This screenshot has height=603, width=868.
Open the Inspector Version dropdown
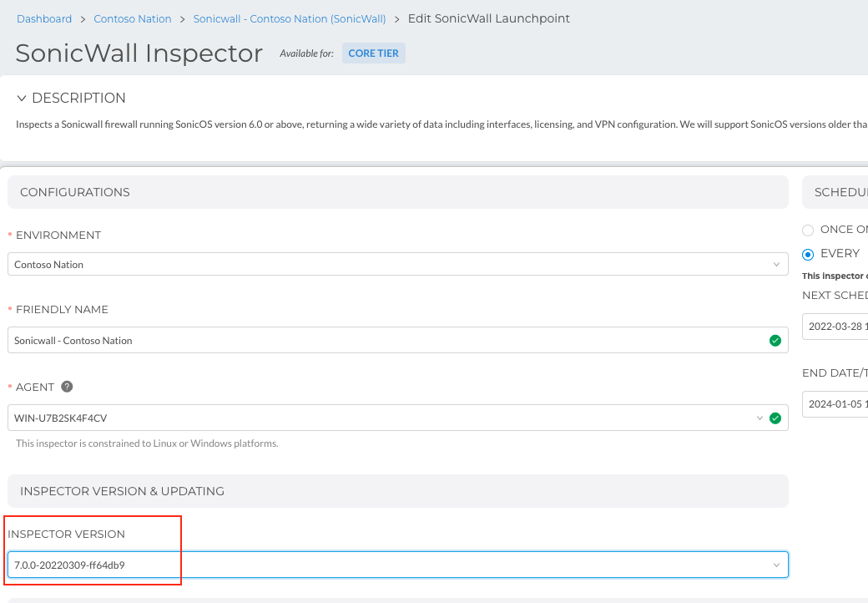click(x=397, y=565)
